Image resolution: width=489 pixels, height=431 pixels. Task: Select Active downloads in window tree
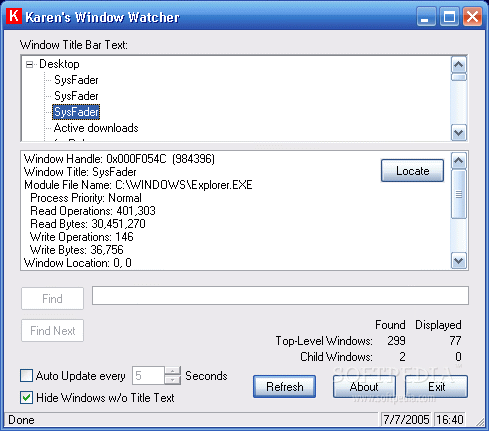[96, 128]
